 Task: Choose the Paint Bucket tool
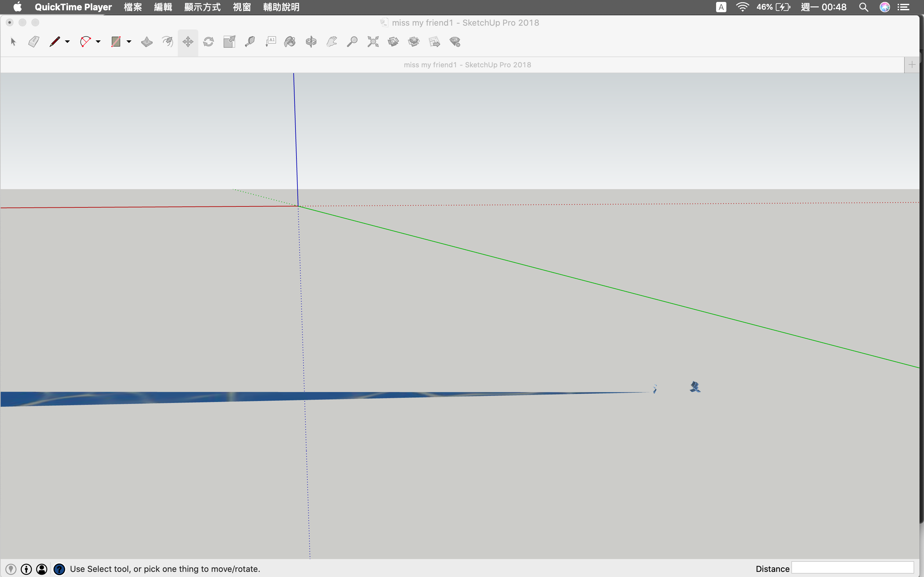click(290, 42)
